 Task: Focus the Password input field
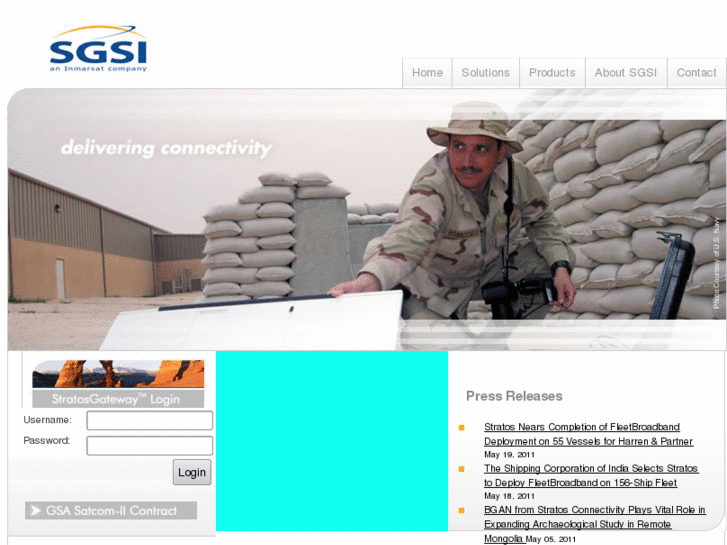click(x=150, y=446)
